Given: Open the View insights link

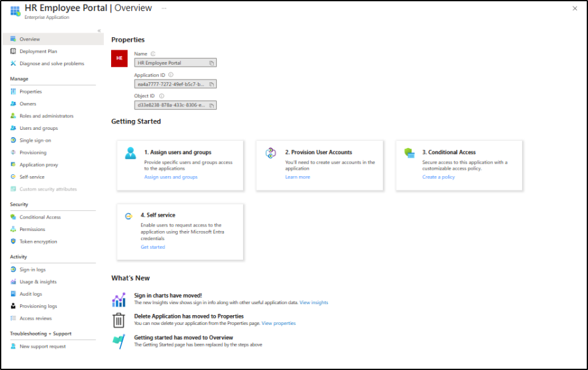Looking at the screenshot, I should pos(314,303).
